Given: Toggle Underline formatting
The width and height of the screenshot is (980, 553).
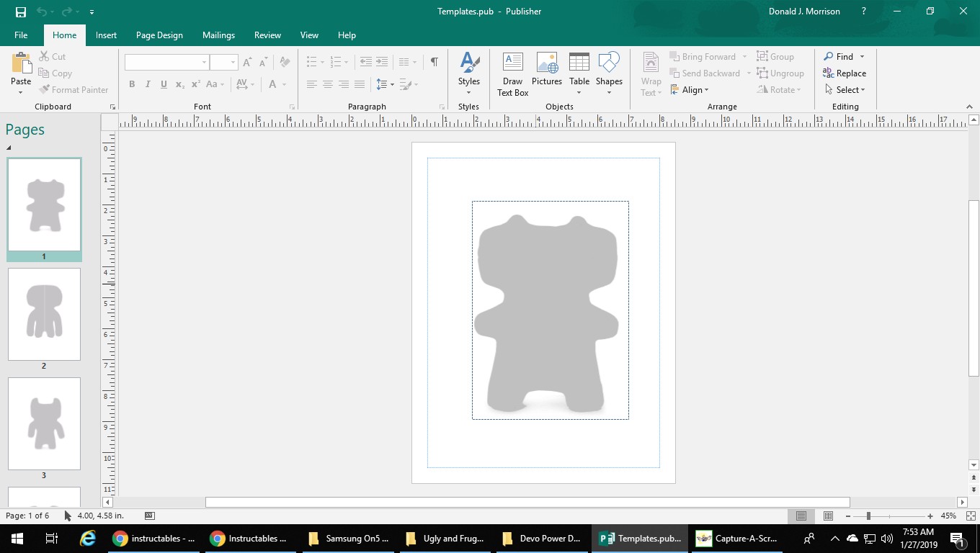Looking at the screenshot, I should (x=164, y=84).
